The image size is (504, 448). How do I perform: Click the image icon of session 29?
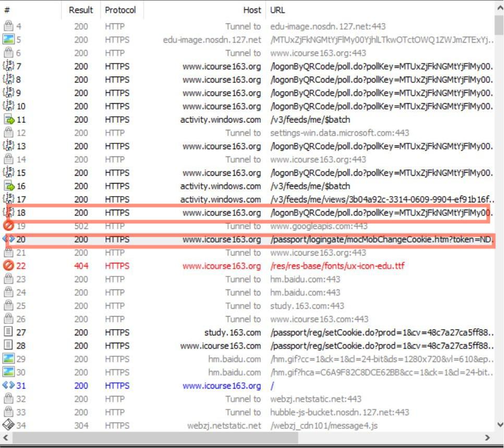tap(8, 358)
